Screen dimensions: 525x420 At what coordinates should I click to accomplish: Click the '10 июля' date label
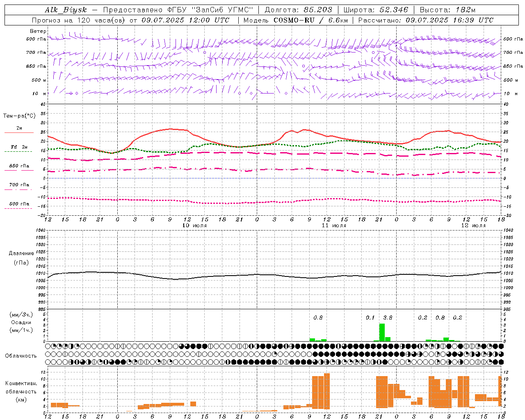194,226
